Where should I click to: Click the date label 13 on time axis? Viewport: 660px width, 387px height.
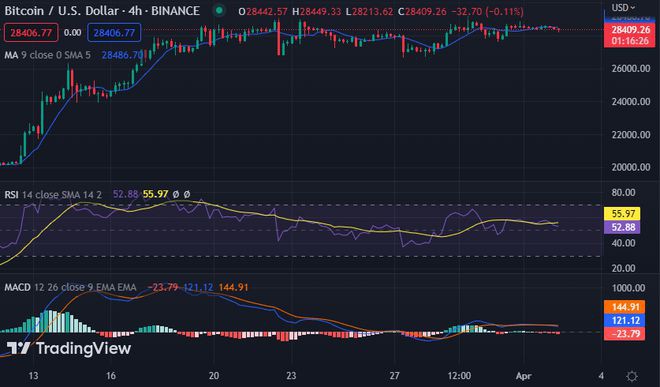click(33, 376)
